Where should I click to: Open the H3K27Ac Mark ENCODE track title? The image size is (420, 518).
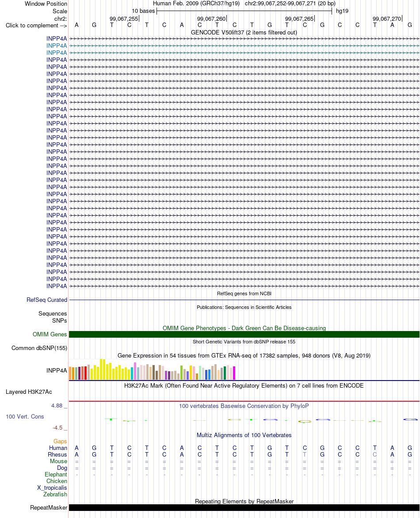click(x=244, y=385)
